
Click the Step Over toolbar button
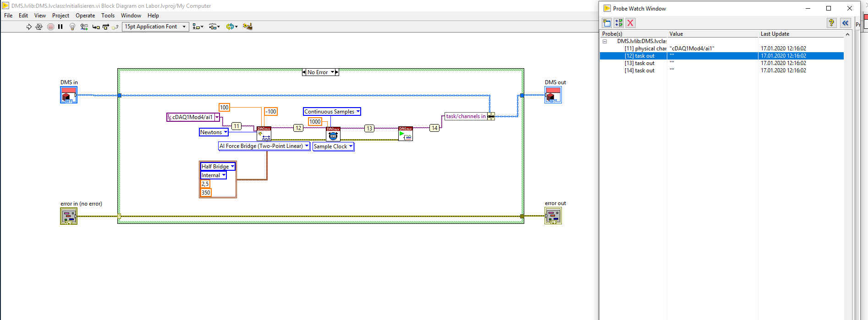[106, 27]
